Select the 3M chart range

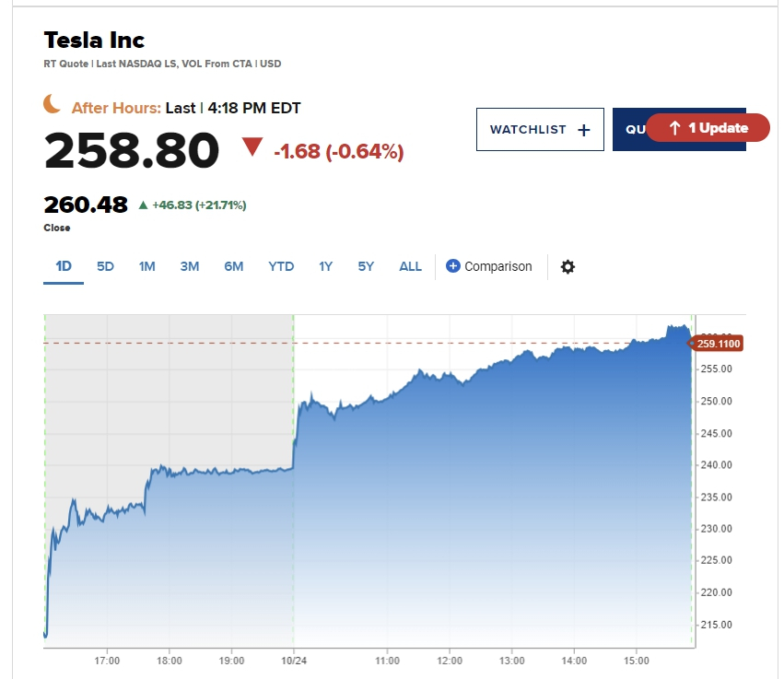190,266
